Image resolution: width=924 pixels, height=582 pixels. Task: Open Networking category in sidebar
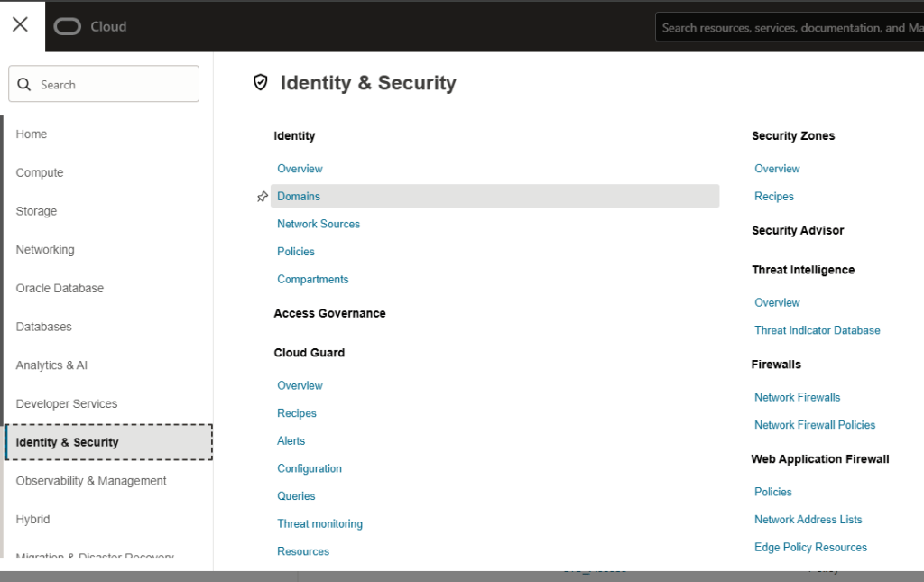45,250
